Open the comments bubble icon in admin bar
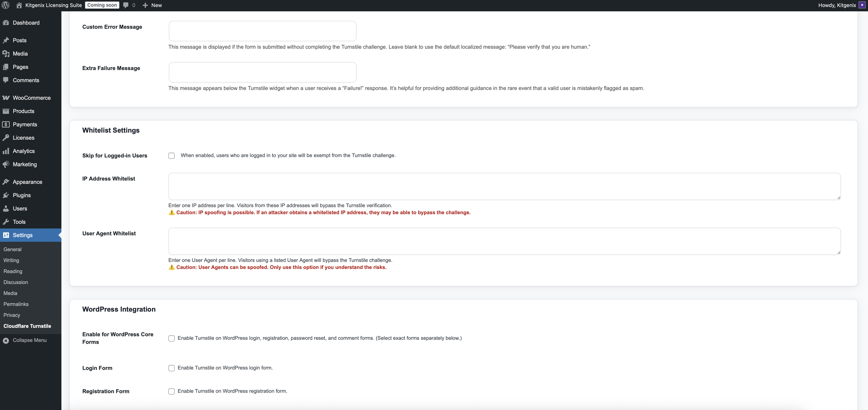The height and width of the screenshot is (410, 868). [126, 5]
